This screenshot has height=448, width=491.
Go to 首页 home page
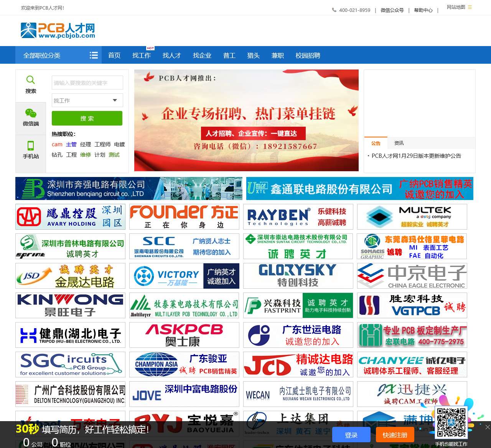114,55
